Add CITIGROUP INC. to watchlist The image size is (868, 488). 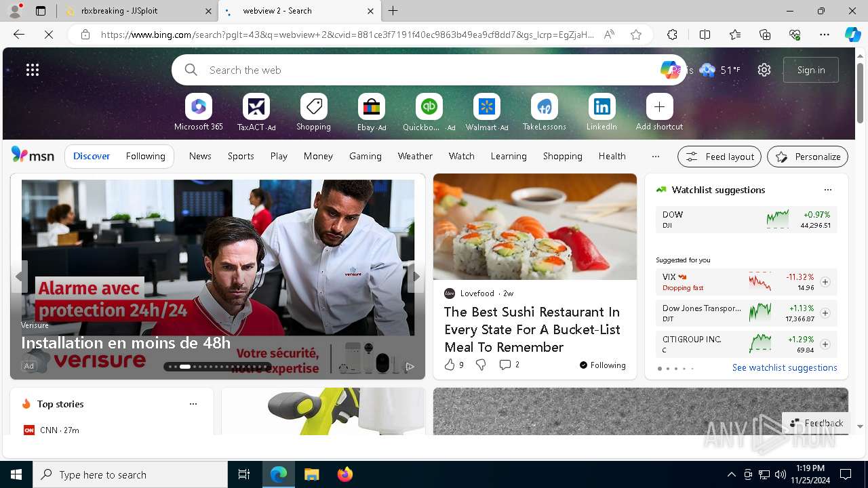825,344
